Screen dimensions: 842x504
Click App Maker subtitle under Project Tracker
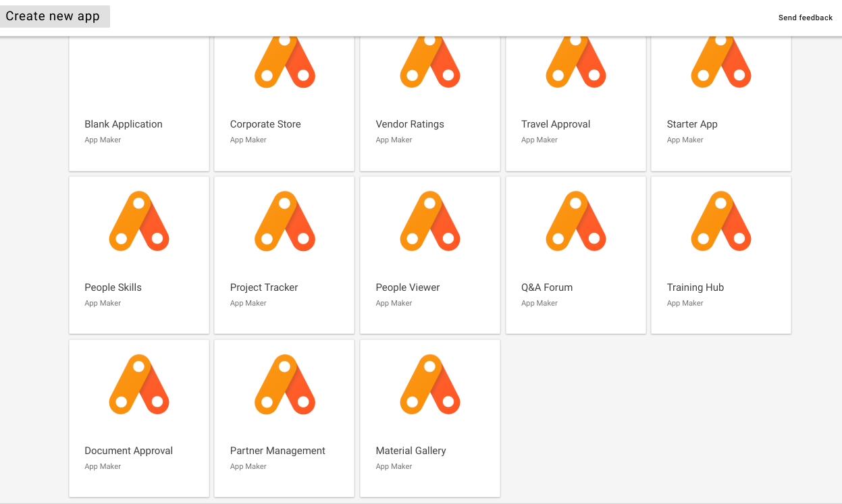248,304
